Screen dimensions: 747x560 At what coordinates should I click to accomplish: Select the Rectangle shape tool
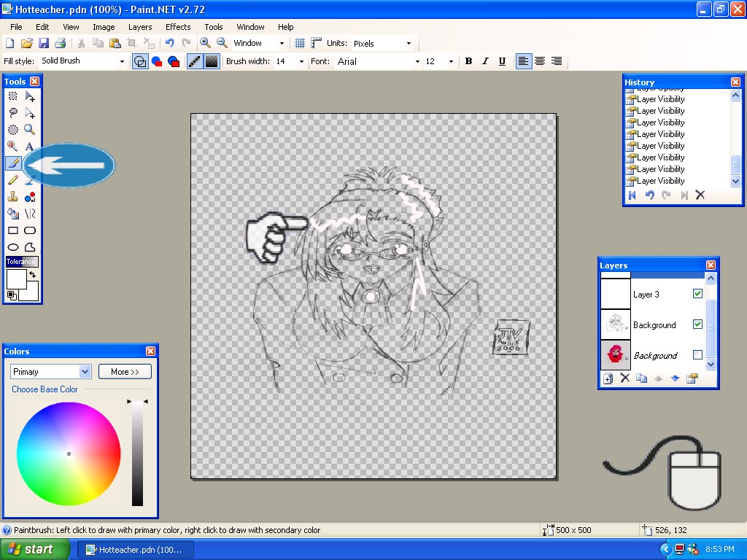13,230
